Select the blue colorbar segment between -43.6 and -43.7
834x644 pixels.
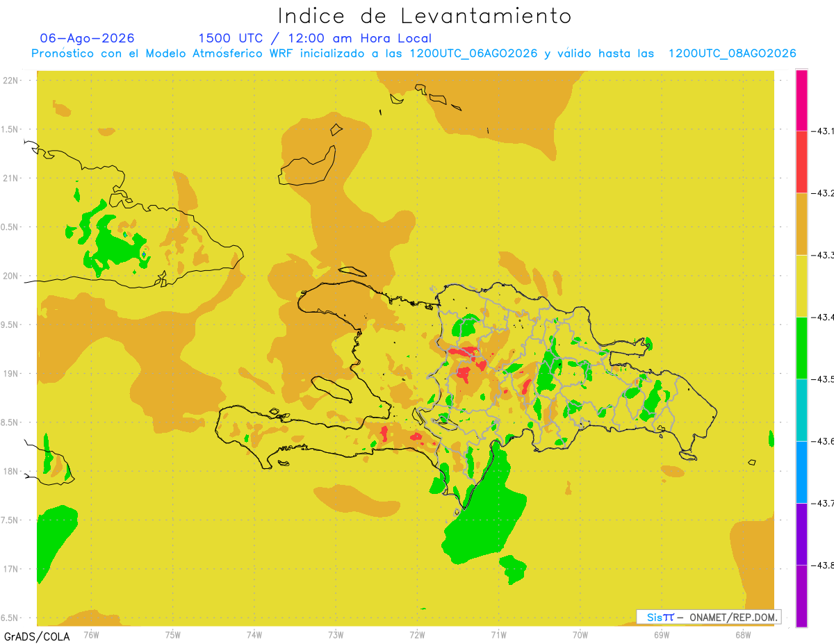click(801, 472)
